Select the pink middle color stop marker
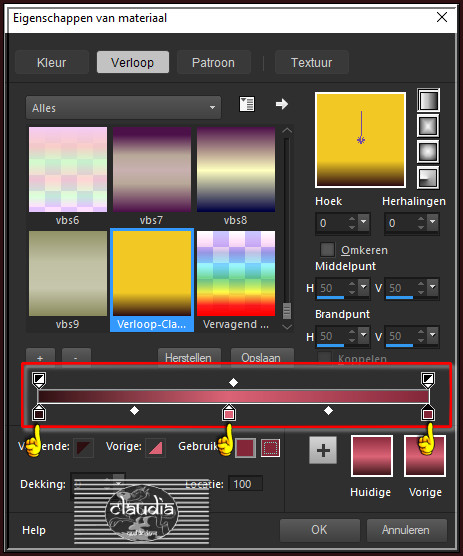 [x=229, y=413]
